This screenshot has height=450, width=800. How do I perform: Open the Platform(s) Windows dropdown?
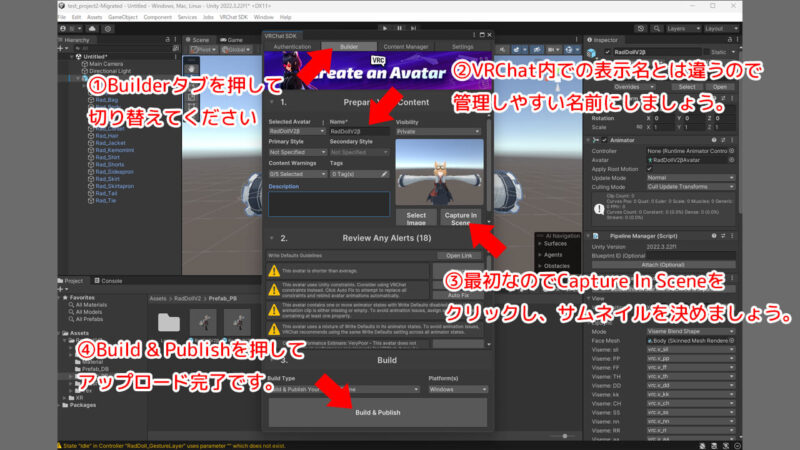458,389
